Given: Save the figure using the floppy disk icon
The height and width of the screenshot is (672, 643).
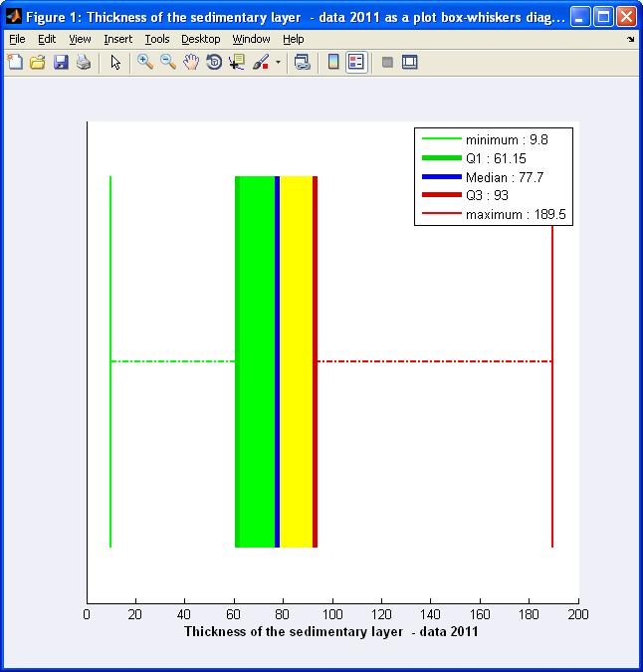Looking at the screenshot, I should tap(60, 62).
